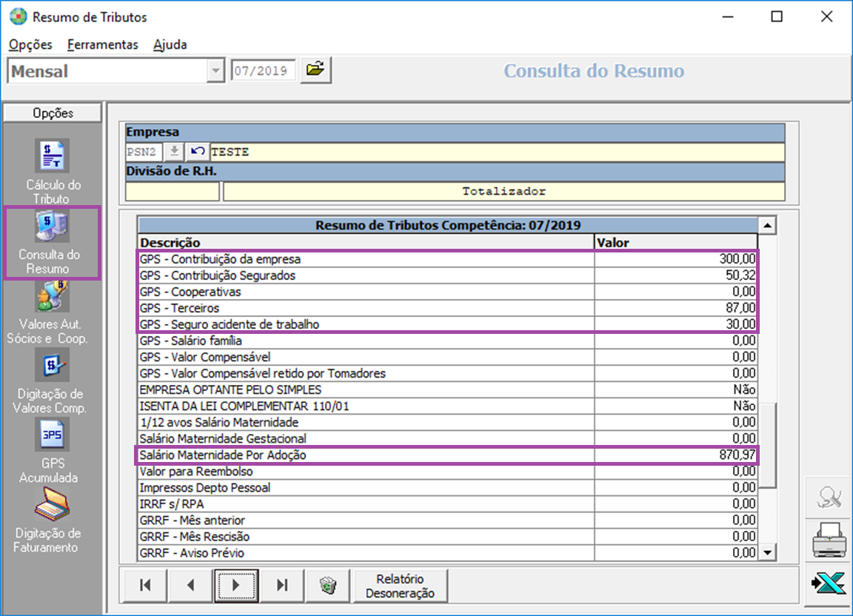This screenshot has width=853, height=616.
Task: Open the Mensal period dropdown
Action: click(216, 71)
